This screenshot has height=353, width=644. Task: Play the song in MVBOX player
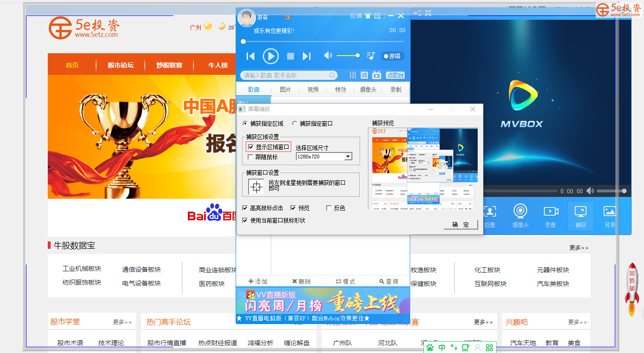271,56
